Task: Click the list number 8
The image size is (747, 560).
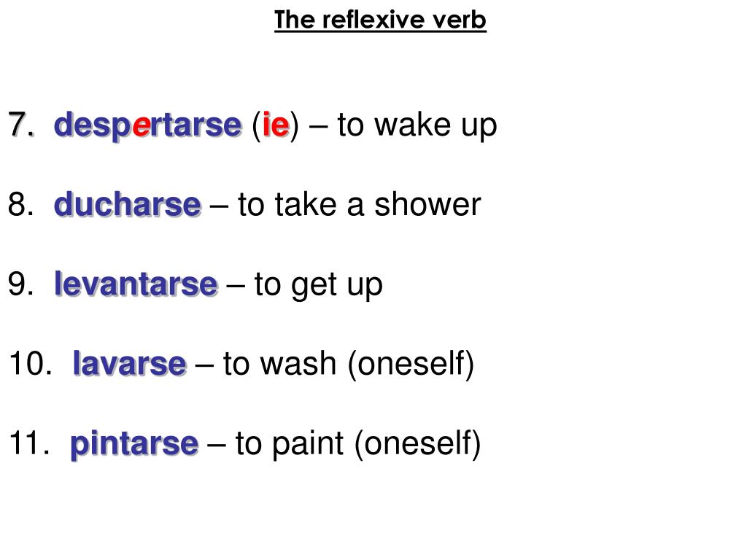Action: [x=21, y=204]
